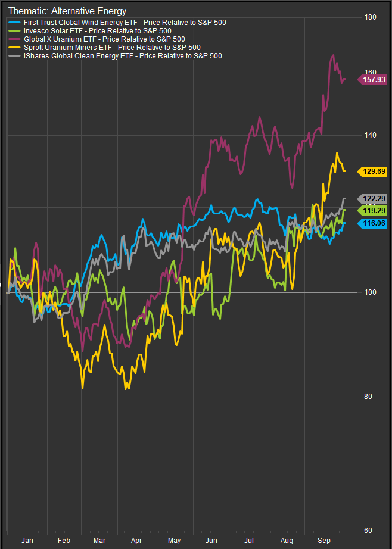The image size is (392, 549).
Task: Click the 119.29 green price tag
Action: pos(373,210)
